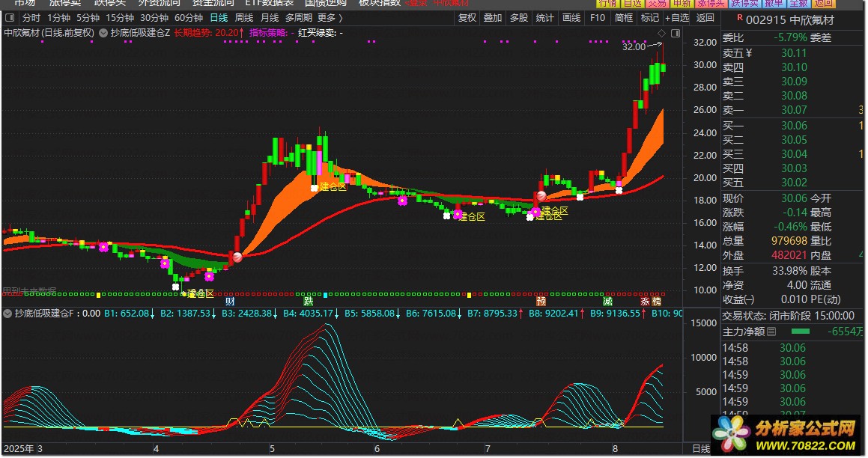Click the B5: 5858.08 indicator value
Screen dimensions: 868x458
tap(372, 314)
